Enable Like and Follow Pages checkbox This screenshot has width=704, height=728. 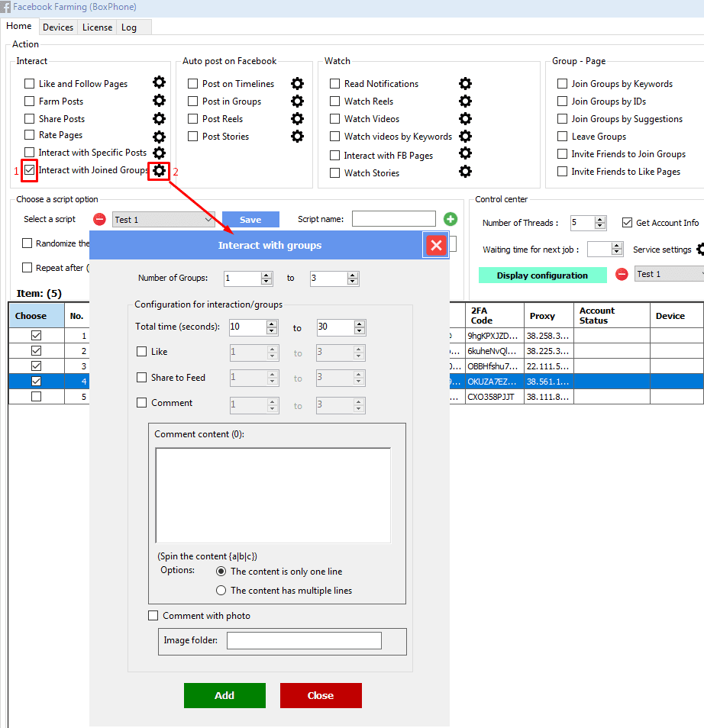coord(29,84)
